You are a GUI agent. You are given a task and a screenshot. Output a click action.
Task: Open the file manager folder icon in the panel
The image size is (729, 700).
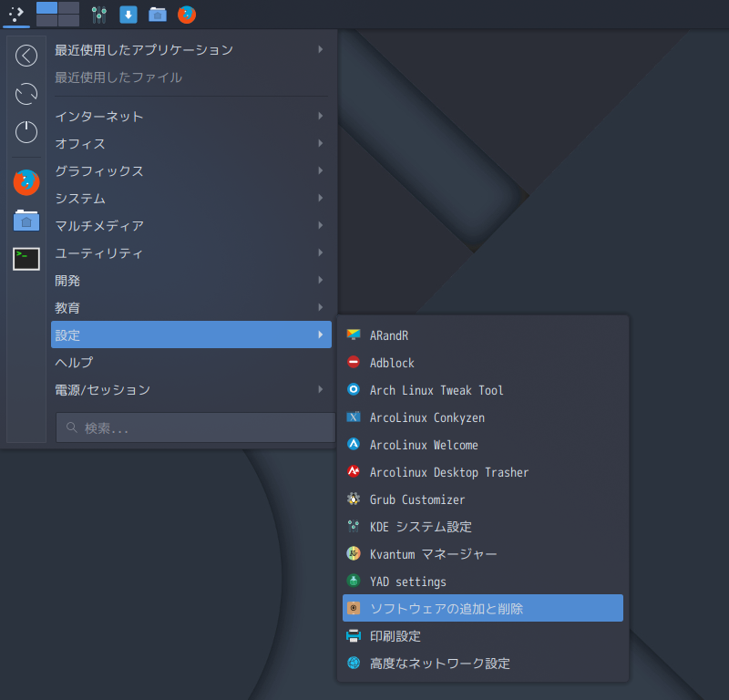tap(158, 15)
